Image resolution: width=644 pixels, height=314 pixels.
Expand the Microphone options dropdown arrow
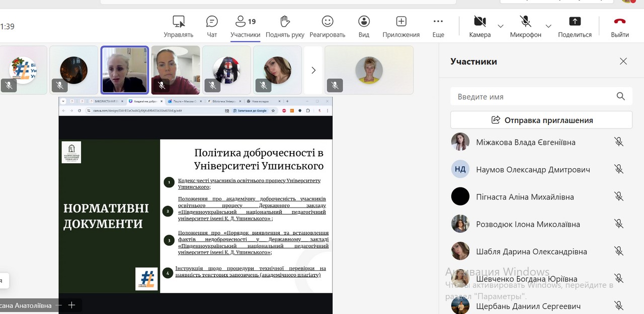pyautogui.click(x=548, y=26)
